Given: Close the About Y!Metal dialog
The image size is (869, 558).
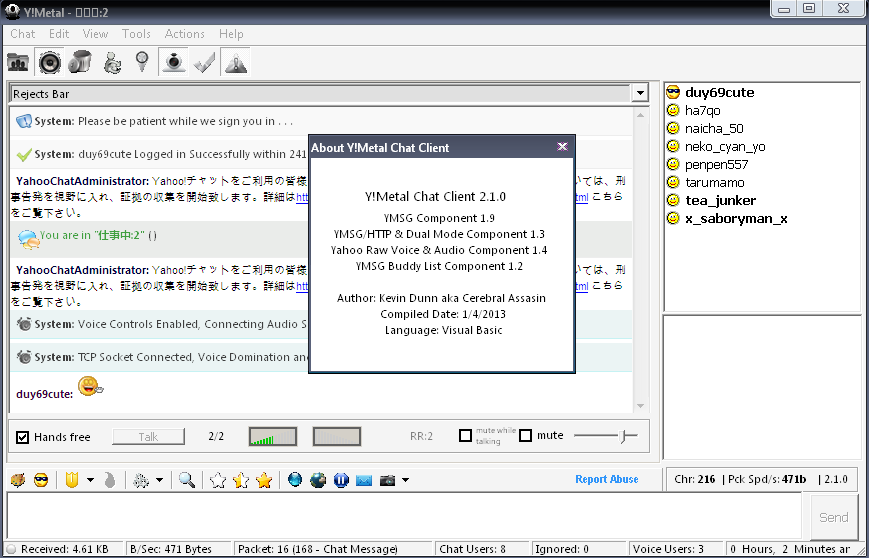Looking at the screenshot, I should [x=562, y=147].
